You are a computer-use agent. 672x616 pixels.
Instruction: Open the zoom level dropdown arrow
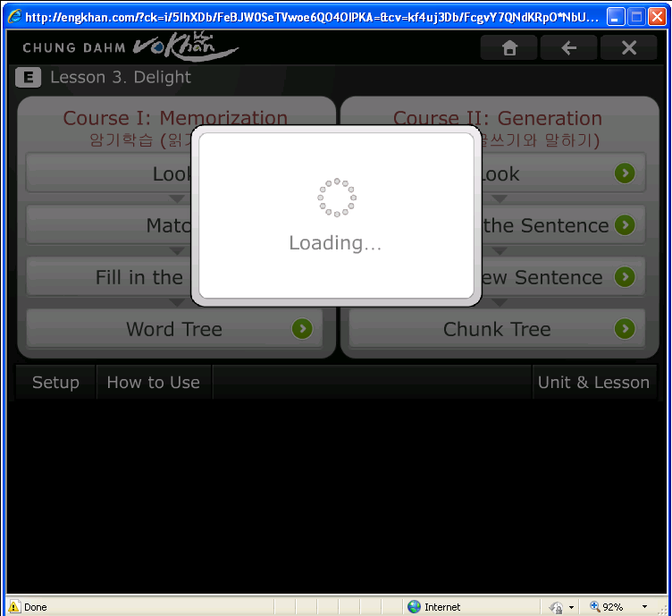point(644,607)
